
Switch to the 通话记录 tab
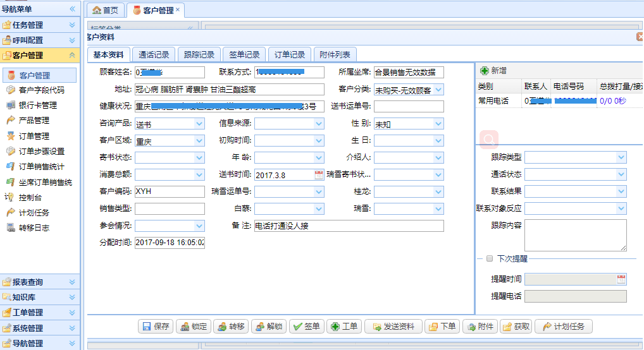154,55
